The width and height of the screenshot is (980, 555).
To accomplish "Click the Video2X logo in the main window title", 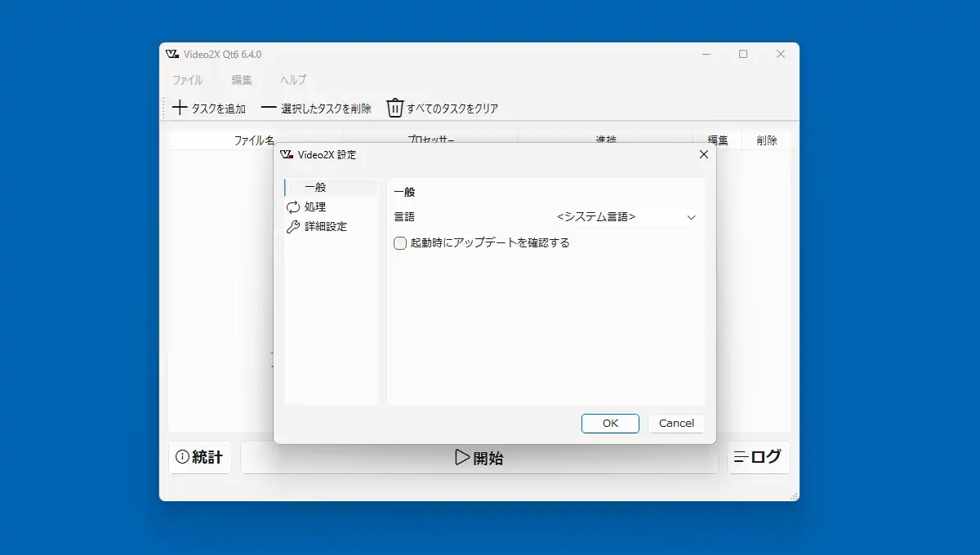I will click(x=172, y=54).
